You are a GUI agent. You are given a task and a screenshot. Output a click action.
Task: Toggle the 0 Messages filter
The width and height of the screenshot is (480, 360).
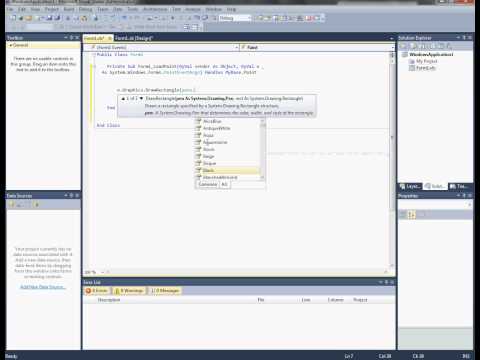coord(165,291)
